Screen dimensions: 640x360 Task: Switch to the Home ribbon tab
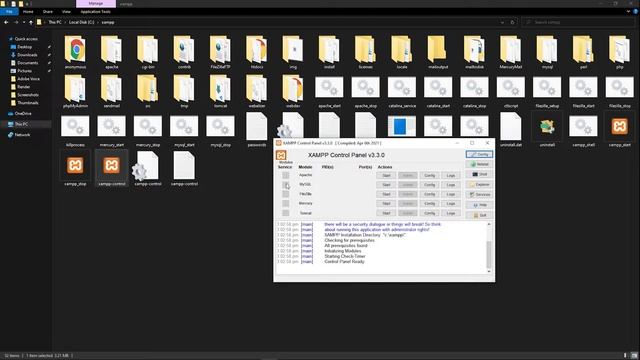click(x=28, y=12)
